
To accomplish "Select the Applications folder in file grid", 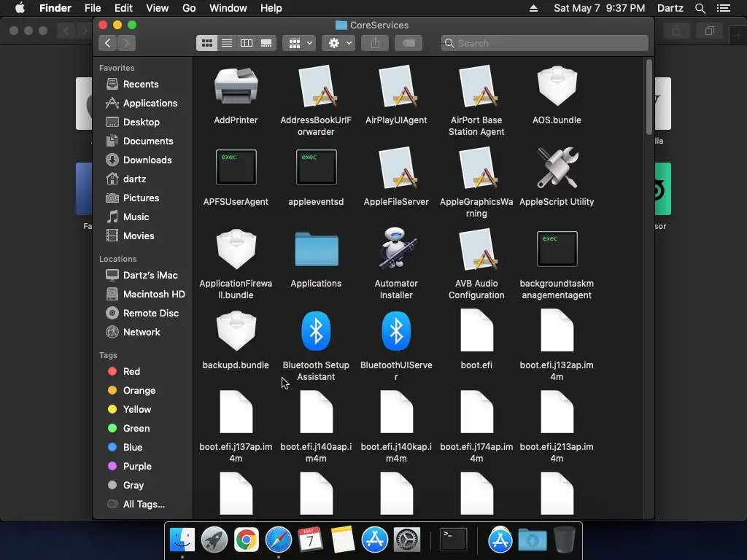I will (x=316, y=249).
